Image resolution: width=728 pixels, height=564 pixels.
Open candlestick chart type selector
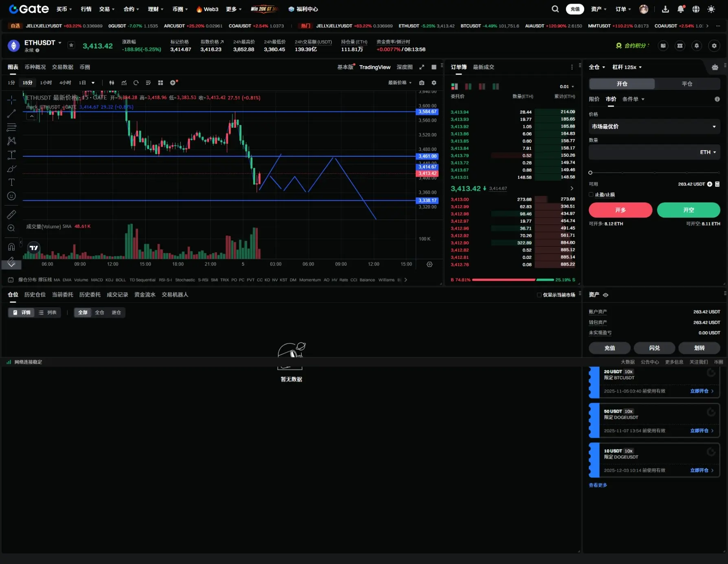(x=112, y=83)
